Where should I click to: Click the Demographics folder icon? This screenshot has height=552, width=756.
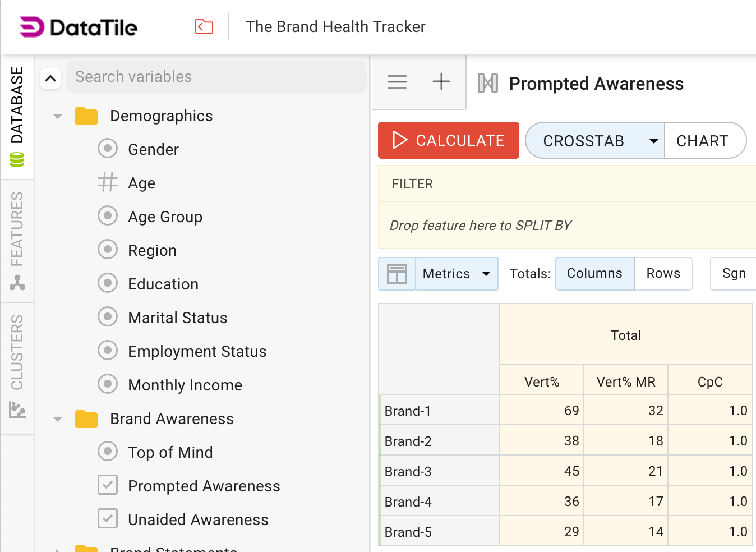[86, 116]
